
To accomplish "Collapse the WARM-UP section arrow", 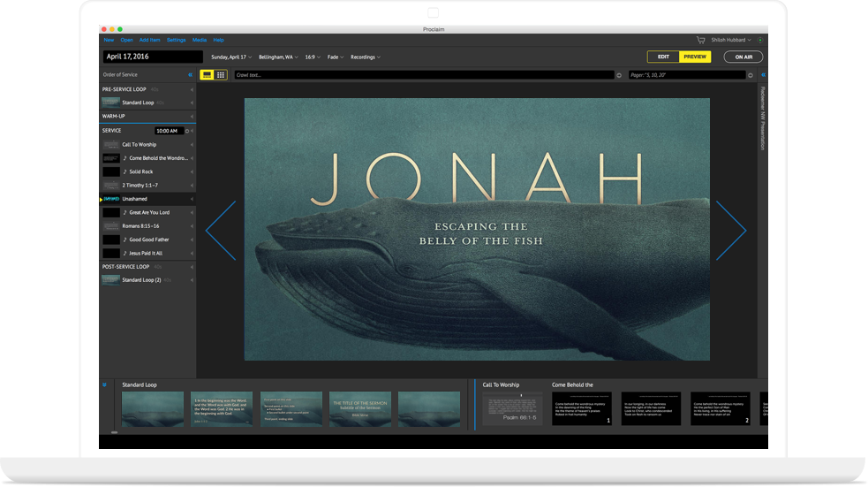I will (192, 117).
